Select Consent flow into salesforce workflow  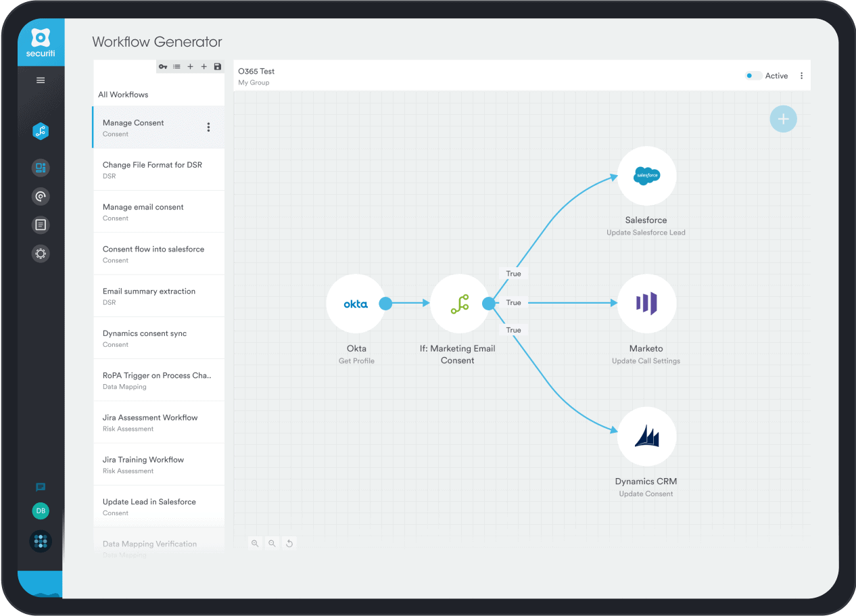pos(158,254)
